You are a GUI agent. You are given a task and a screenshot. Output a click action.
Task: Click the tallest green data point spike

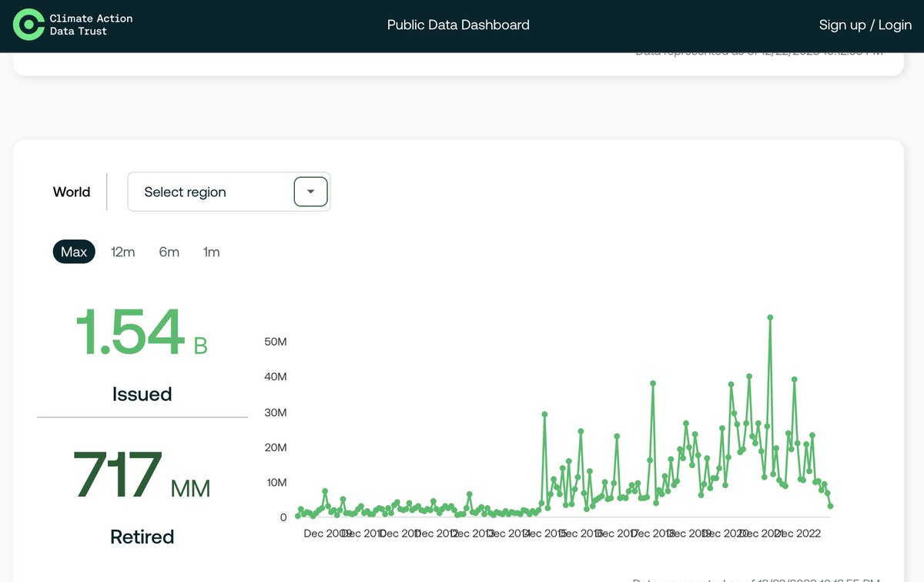770,317
